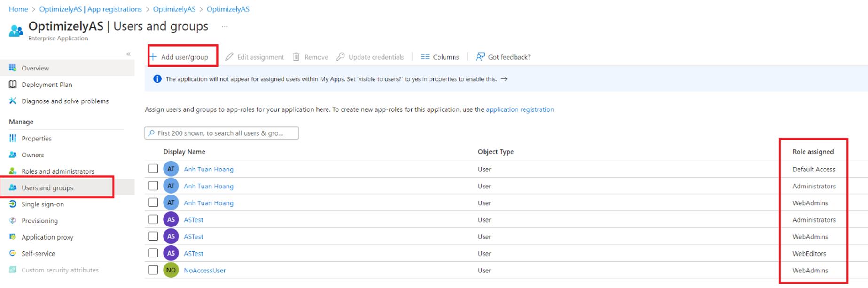This screenshot has height=288, width=868.
Task: Click the NO avatar for NoAccessUser
Action: [x=171, y=270]
